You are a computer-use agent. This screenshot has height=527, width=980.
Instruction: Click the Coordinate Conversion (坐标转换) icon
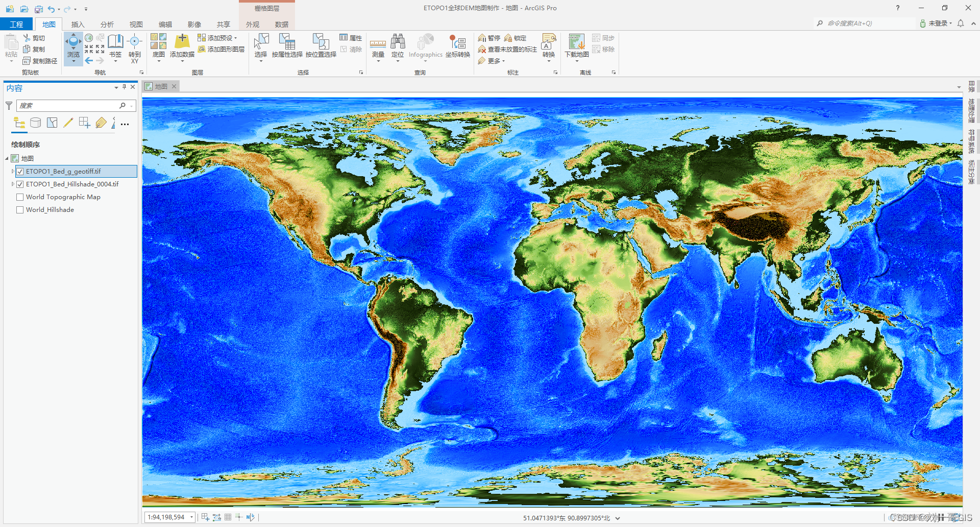(x=457, y=42)
